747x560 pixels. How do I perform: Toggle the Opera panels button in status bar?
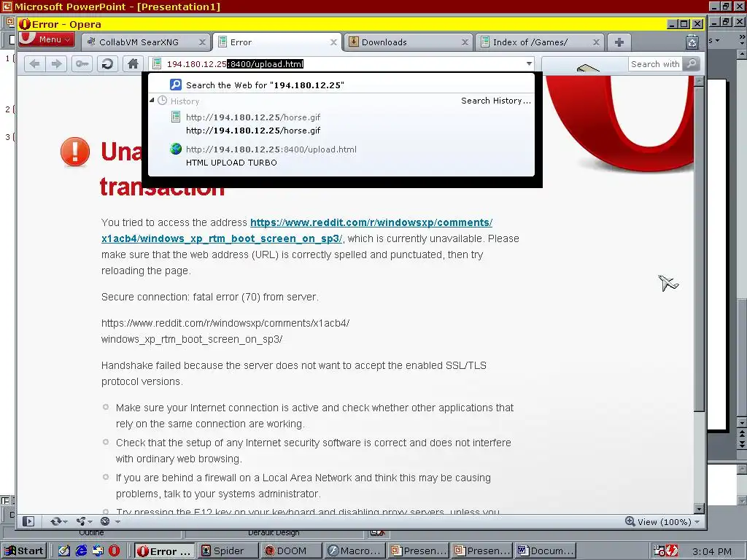[28, 521]
